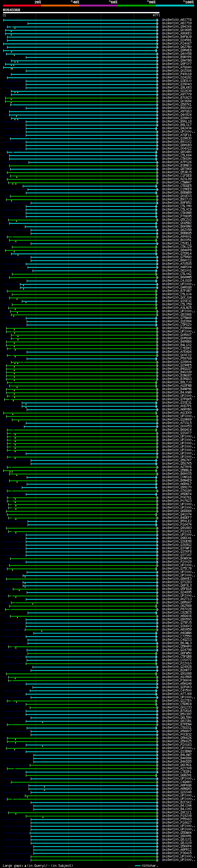Click the UniRef100_P87028 label
The width and height of the screenshot is (197, 868).
click(177, 609)
